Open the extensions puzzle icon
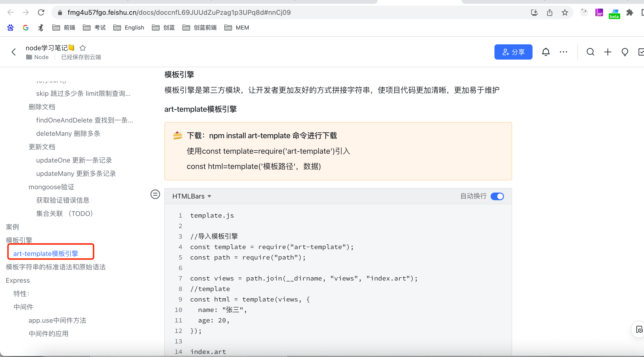The image size is (644, 357). pos(629,12)
